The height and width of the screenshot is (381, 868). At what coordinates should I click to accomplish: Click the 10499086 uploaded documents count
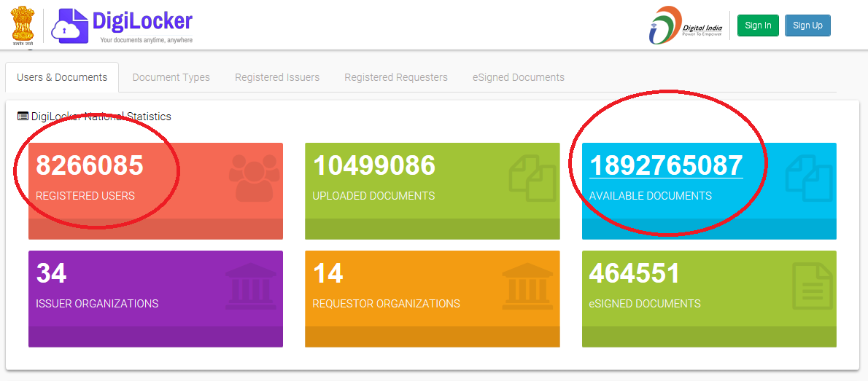(374, 165)
